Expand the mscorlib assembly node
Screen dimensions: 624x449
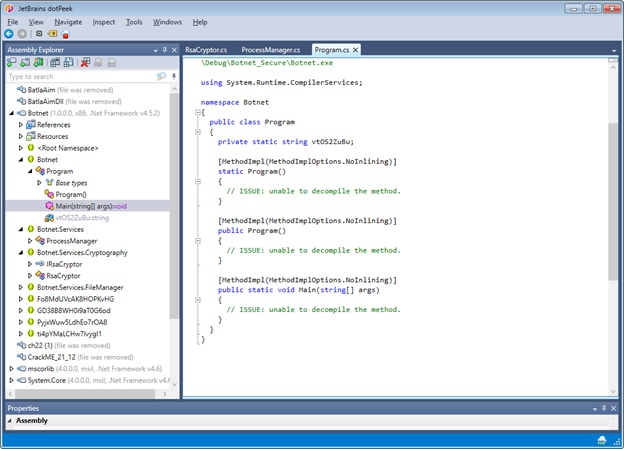(x=12, y=368)
